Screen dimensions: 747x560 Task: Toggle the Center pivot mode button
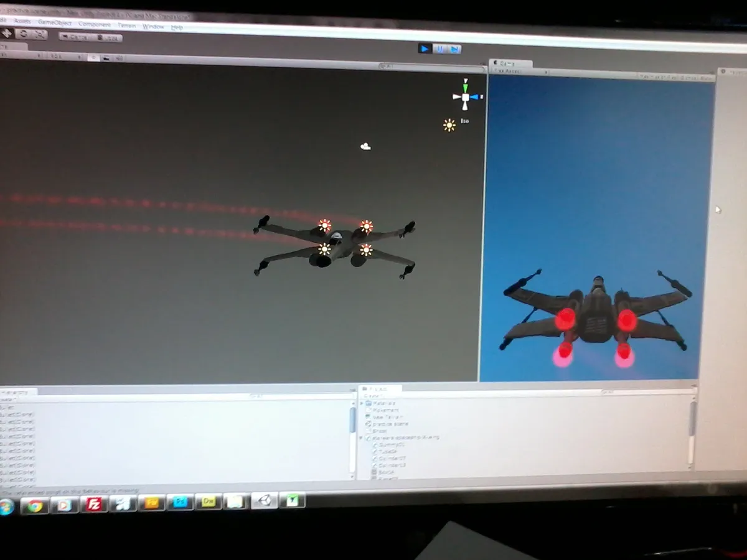point(76,37)
